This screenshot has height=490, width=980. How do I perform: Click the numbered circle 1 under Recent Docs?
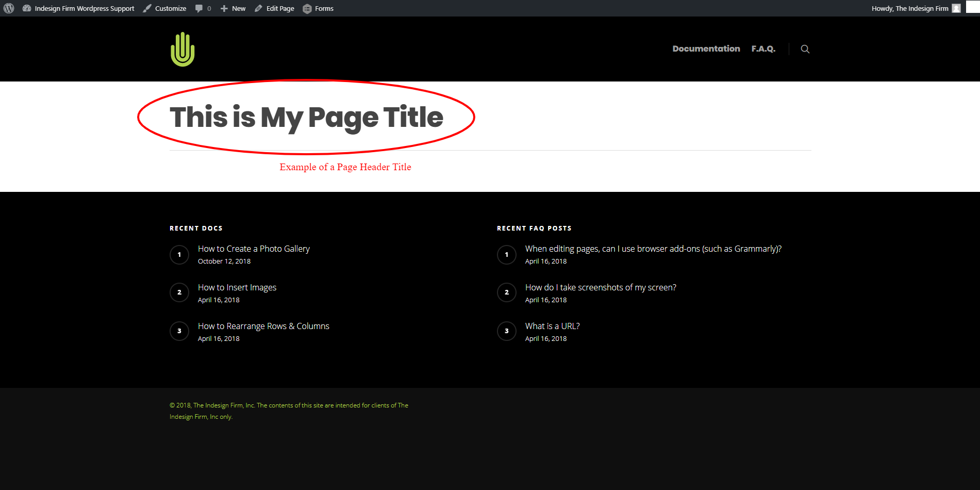click(x=179, y=255)
